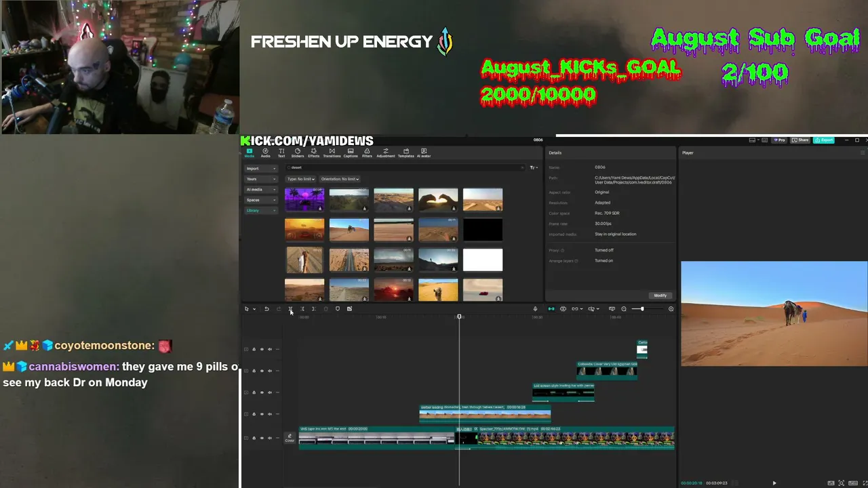Play the video in the Player

click(x=774, y=483)
